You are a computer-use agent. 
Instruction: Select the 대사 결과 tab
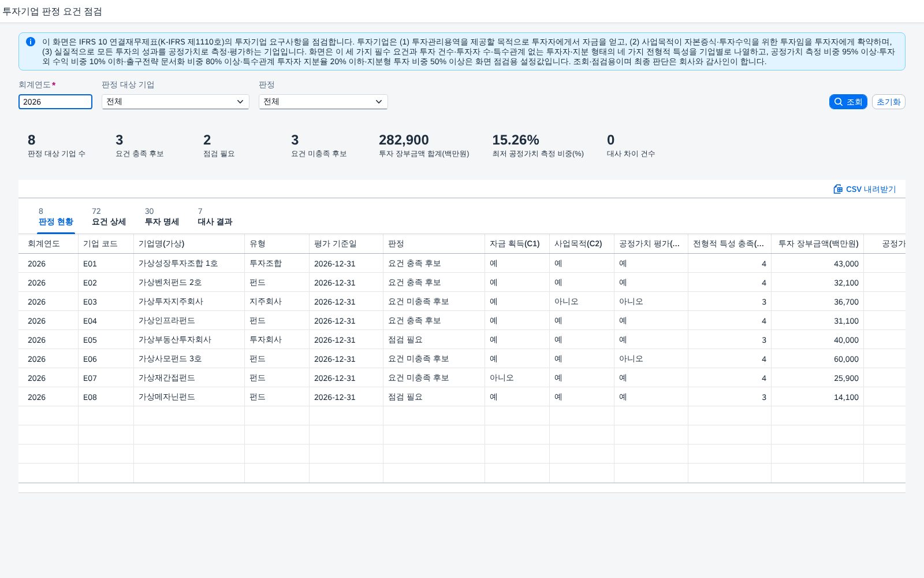(215, 217)
